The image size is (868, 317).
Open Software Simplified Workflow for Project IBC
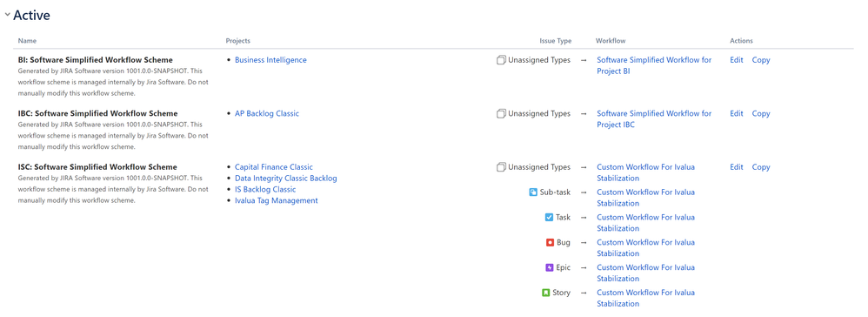tap(654, 119)
